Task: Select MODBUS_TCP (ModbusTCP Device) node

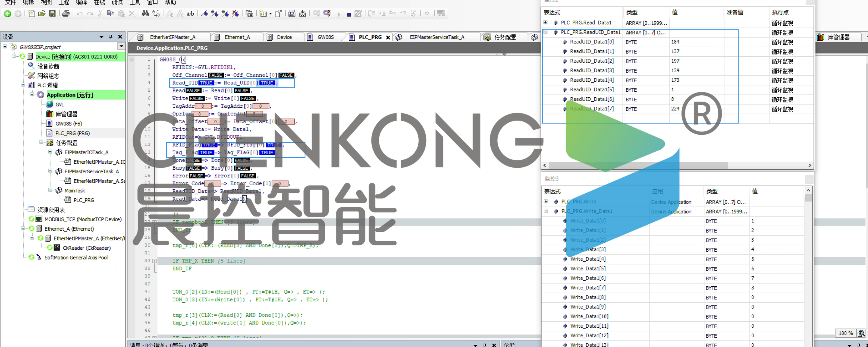Action: 83,219
